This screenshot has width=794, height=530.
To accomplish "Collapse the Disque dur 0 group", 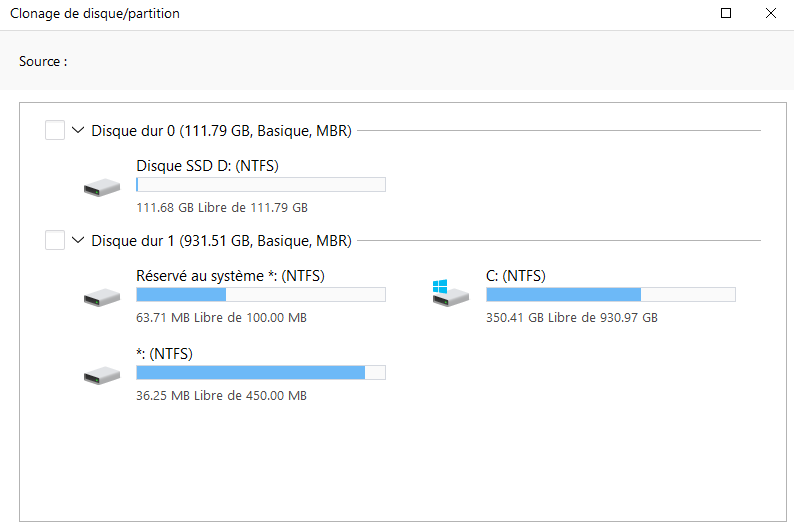I will point(78,130).
